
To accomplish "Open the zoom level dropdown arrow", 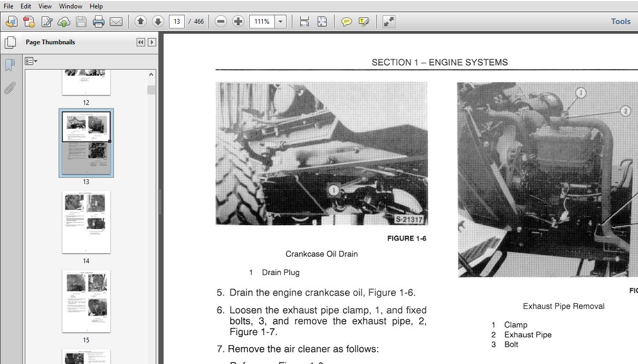I will tap(281, 22).
